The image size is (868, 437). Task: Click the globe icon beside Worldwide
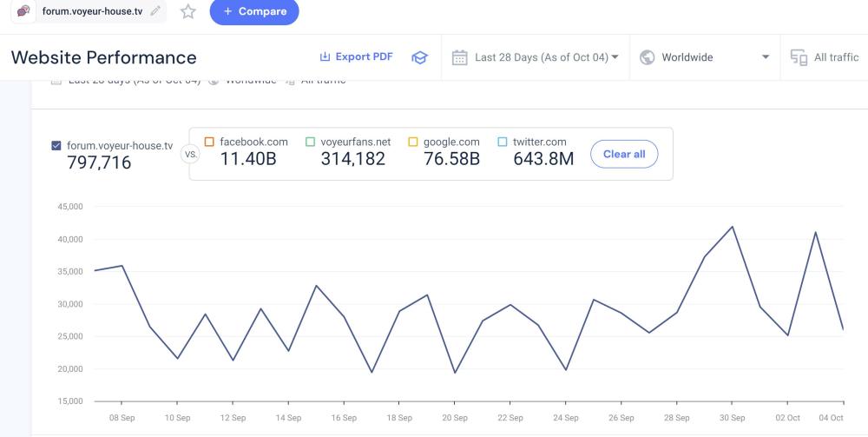(647, 57)
